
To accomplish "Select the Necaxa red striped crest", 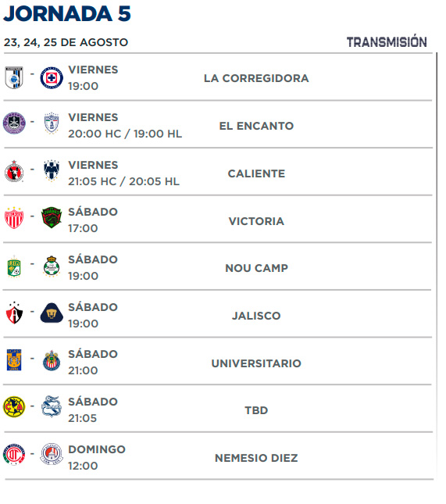I will 14,217.
